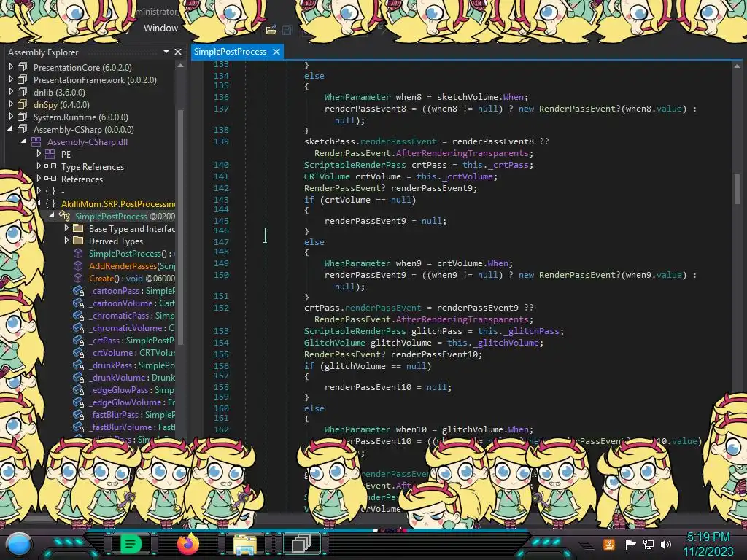The image size is (747, 560).
Task: Click AfterRenderingTransparents on line 139
Action: point(462,153)
